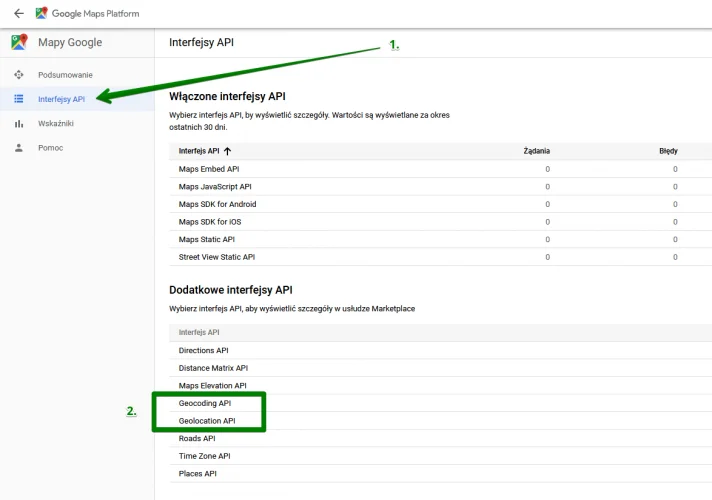Open Street View Static API
This screenshot has width=712, height=500.
tap(217, 257)
